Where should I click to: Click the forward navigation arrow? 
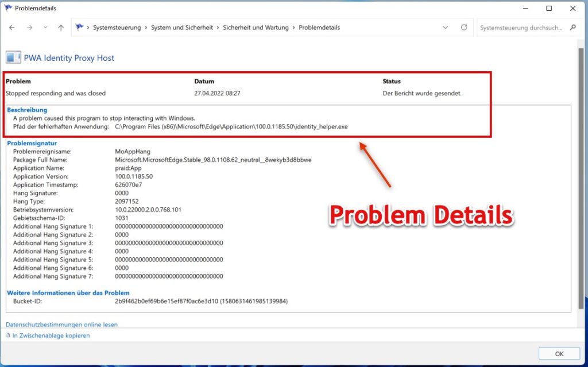click(x=29, y=27)
